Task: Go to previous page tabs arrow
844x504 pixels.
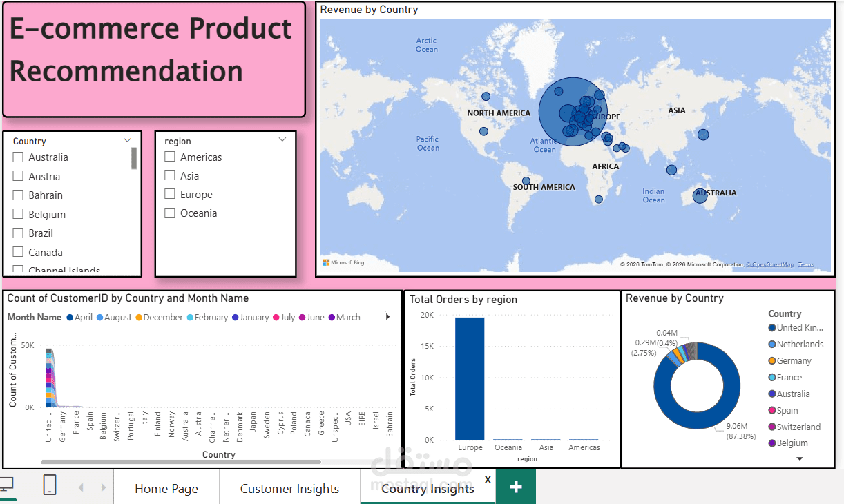Action: click(81, 487)
